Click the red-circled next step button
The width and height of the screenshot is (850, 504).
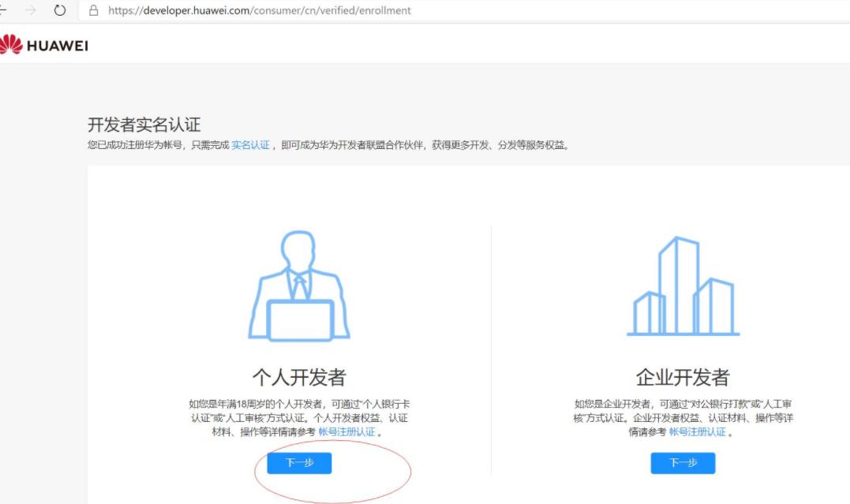coord(298,464)
